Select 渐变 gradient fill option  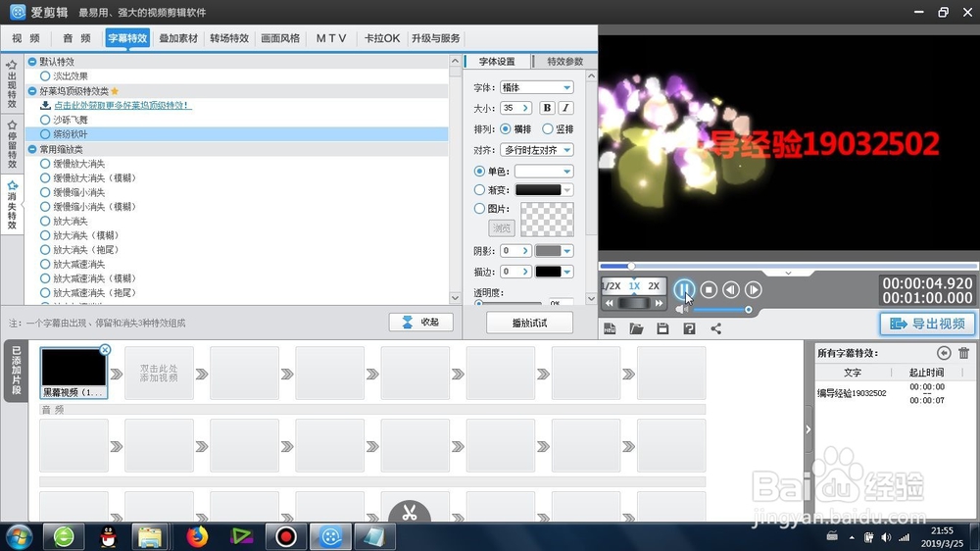click(479, 189)
